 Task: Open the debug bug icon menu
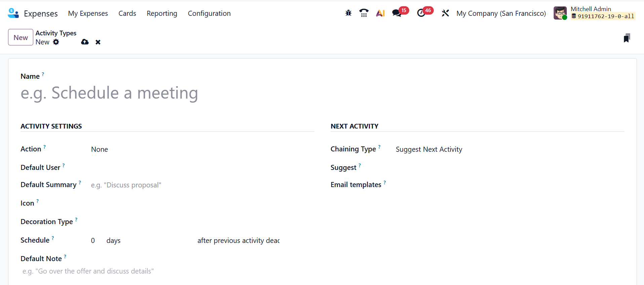tap(348, 13)
